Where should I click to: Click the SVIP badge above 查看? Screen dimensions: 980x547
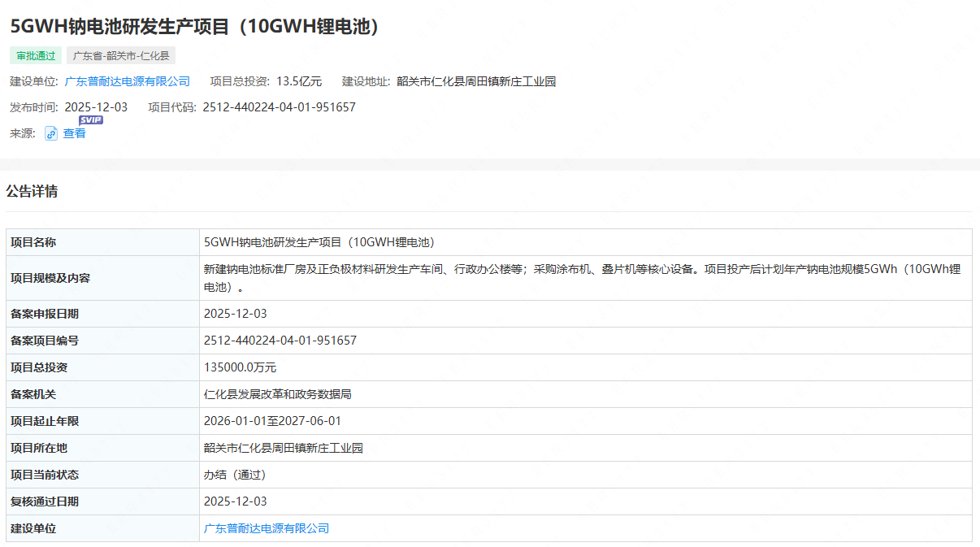[91, 120]
